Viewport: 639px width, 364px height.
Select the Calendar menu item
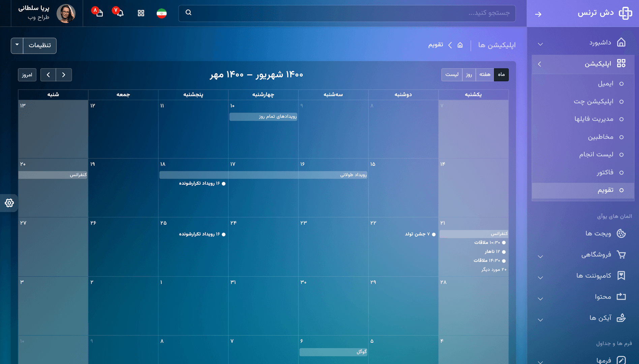pyautogui.click(x=583, y=190)
